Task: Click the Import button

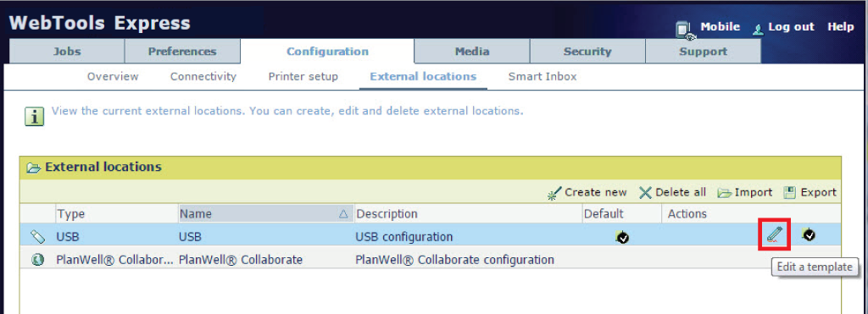Action: click(745, 192)
